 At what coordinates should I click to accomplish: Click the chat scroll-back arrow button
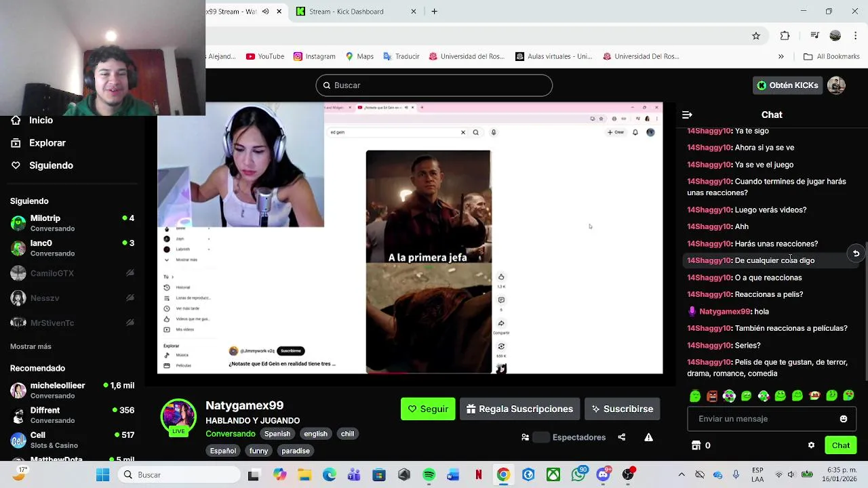[x=856, y=253]
